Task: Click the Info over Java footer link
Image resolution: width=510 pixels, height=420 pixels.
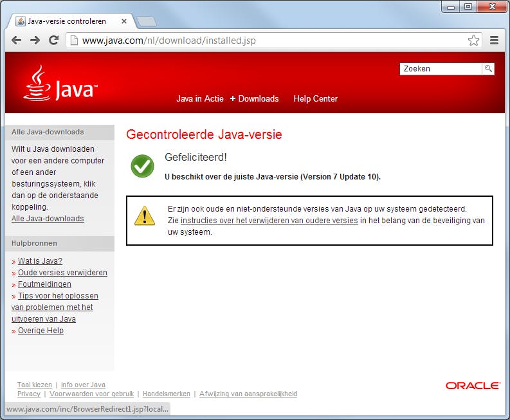Action: click(83, 385)
